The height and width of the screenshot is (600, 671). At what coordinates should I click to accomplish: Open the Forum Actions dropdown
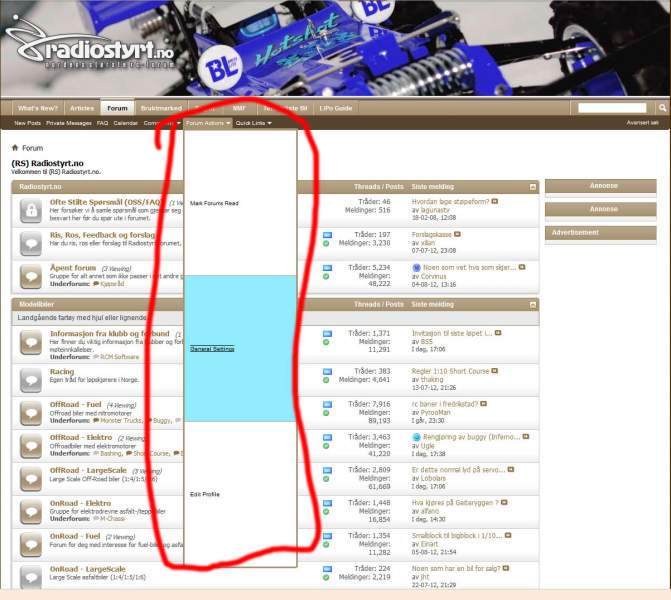[x=208, y=123]
